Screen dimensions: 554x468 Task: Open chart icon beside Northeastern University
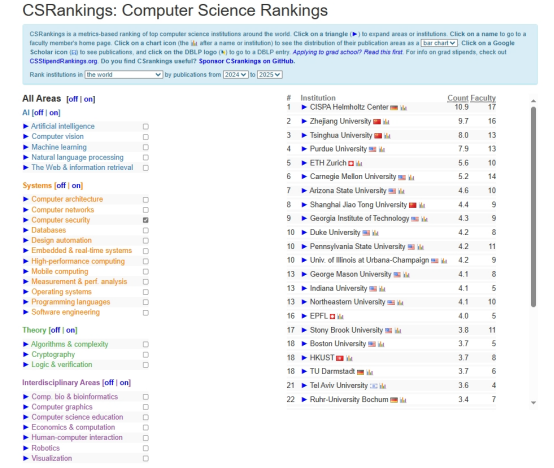pos(400,302)
